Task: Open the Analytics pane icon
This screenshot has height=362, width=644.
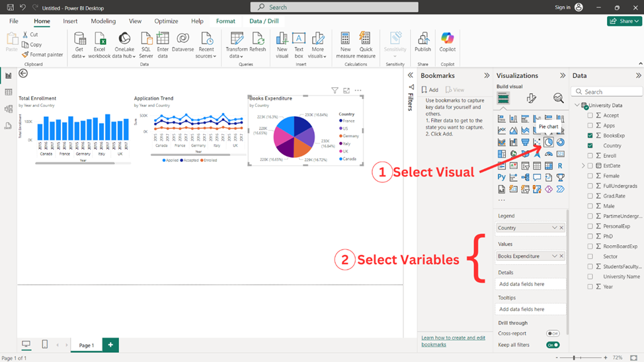Action: tap(558, 98)
